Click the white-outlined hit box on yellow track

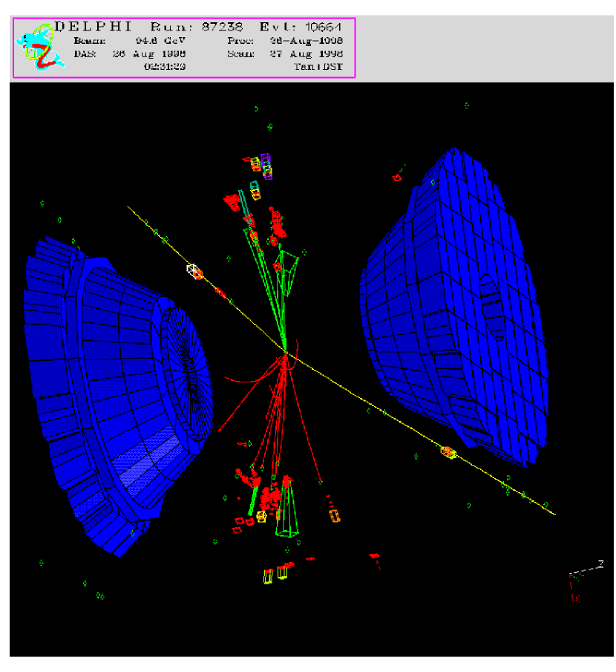(193, 271)
